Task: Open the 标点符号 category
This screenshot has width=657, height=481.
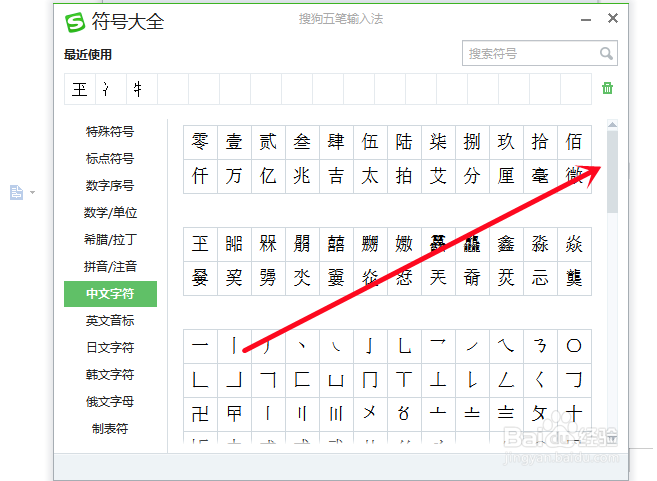Action: coord(110,158)
